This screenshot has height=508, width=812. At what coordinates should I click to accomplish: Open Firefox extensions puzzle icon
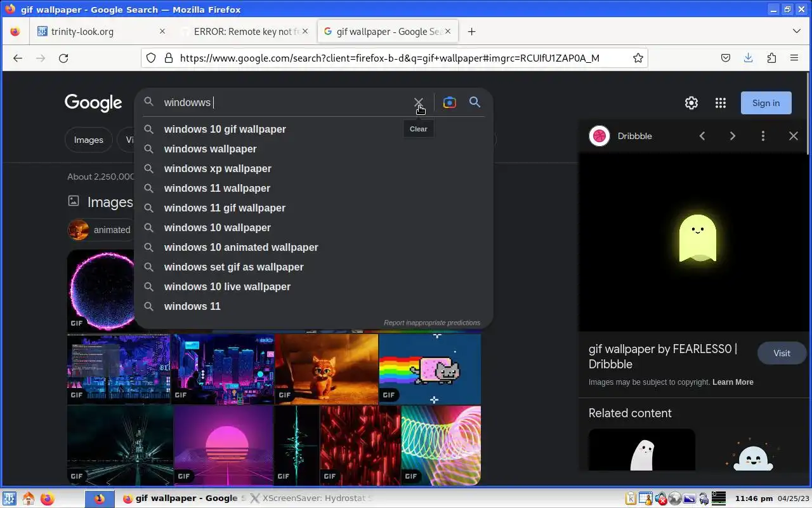[x=771, y=58]
